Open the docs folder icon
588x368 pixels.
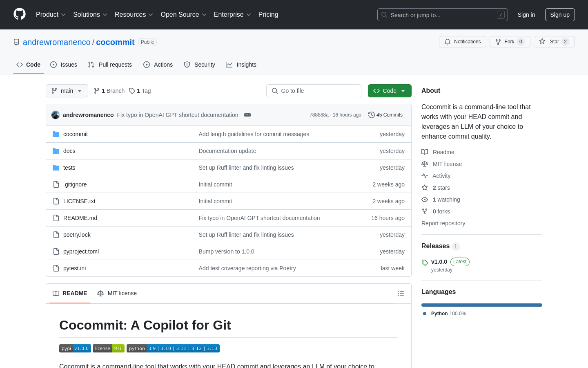(x=56, y=151)
